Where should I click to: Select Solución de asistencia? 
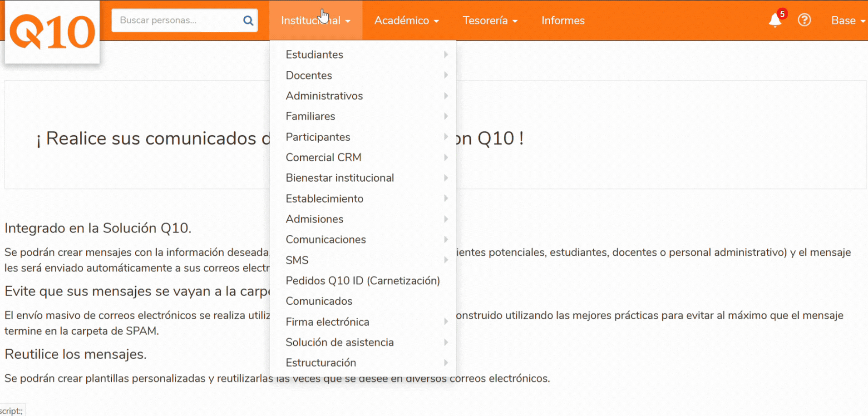tap(363, 342)
